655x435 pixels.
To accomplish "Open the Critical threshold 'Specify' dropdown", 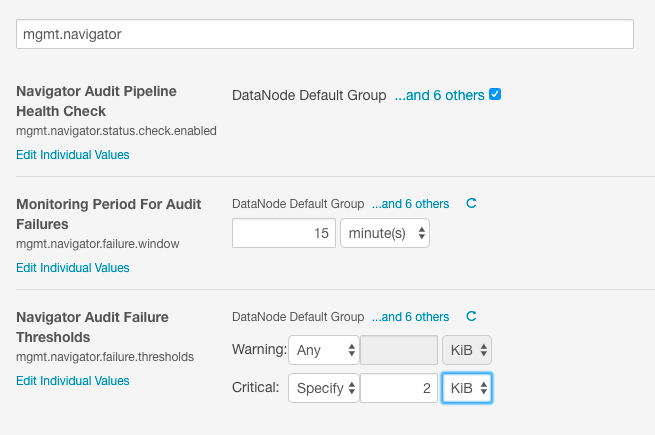I will [x=323, y=388].
